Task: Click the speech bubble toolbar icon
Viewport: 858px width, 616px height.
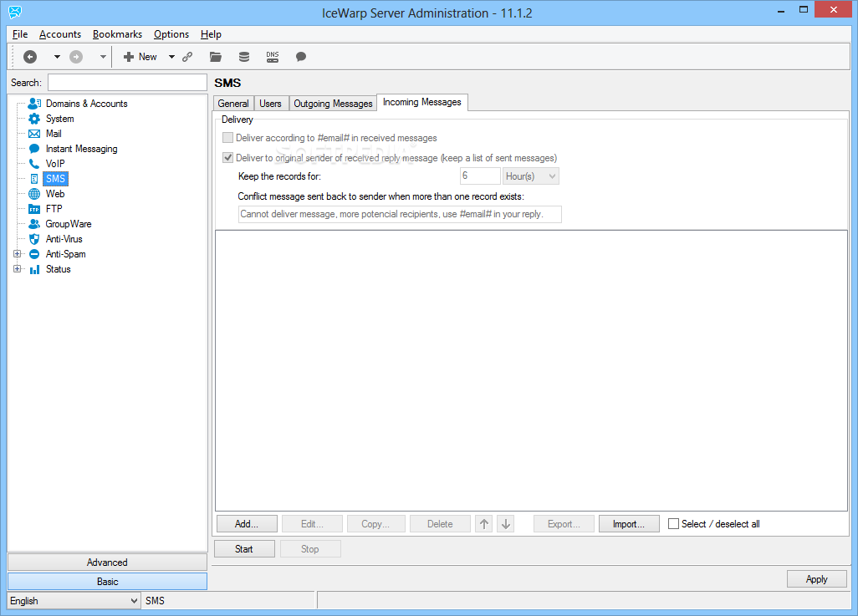Action: point(301,57)
